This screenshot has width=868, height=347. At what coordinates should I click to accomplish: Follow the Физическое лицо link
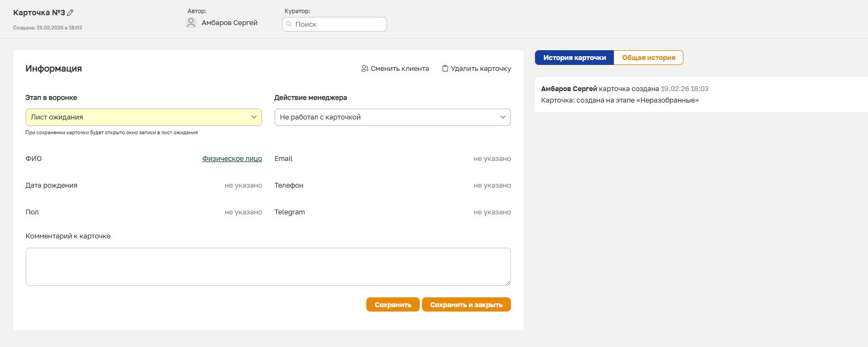click(232, 159)
